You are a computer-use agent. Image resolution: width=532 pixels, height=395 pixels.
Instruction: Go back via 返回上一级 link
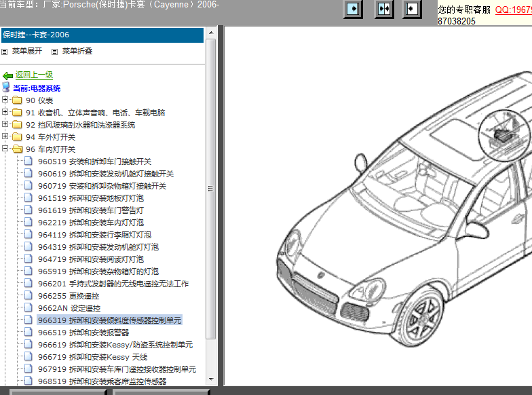click(x=34, y=75)
